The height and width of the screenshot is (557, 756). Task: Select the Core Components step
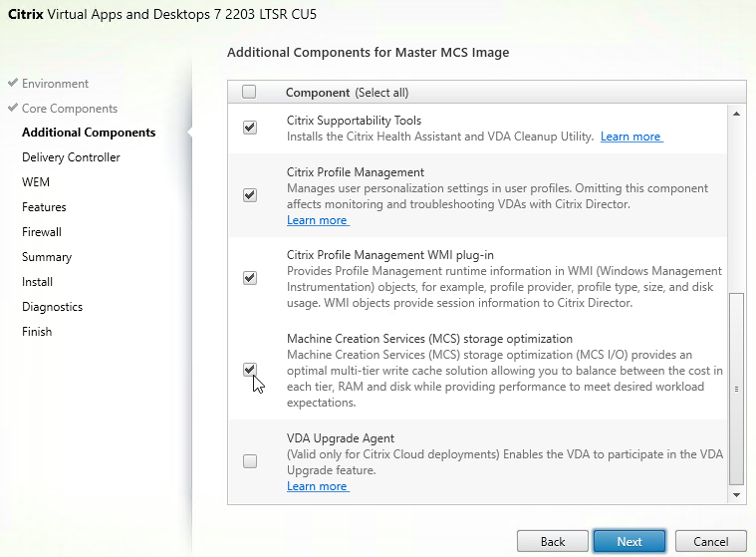pyautogui.click(x=70, y=109)
